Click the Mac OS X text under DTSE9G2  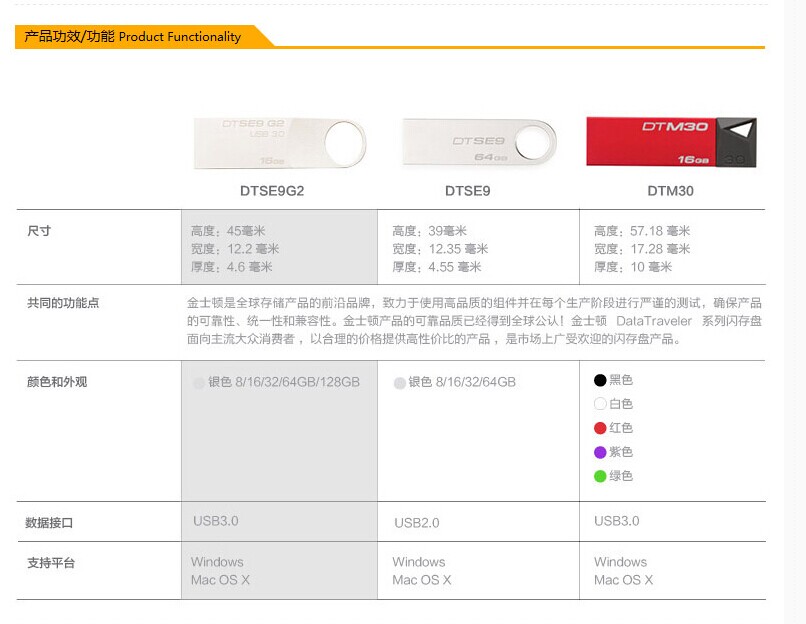pyautogui.click(x=220, y=580)
